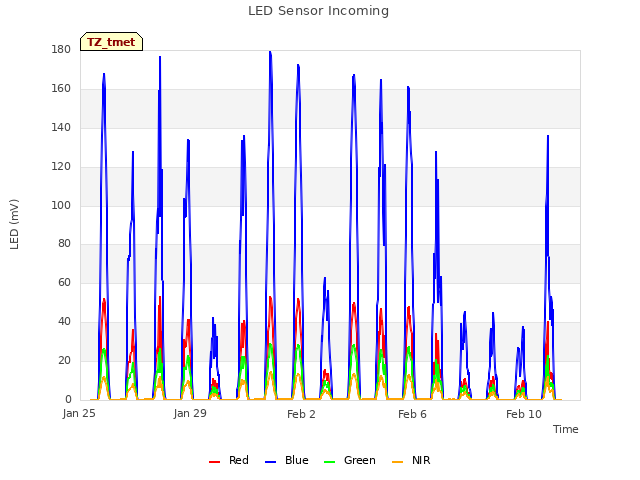Click the Feb 2 x-axis tick label
The height and width of the screenshot is (480, 640).
pos(301,414)
